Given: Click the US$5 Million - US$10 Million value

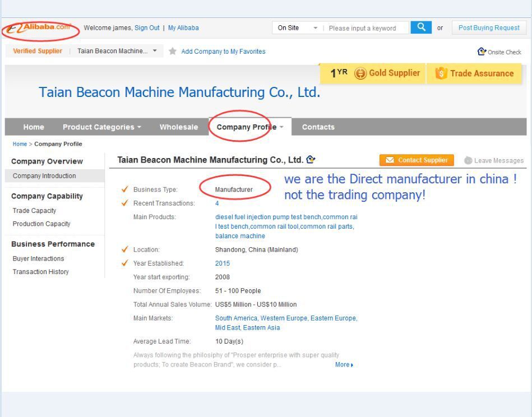Looking at the screenshot, I should tap(256, 304).
